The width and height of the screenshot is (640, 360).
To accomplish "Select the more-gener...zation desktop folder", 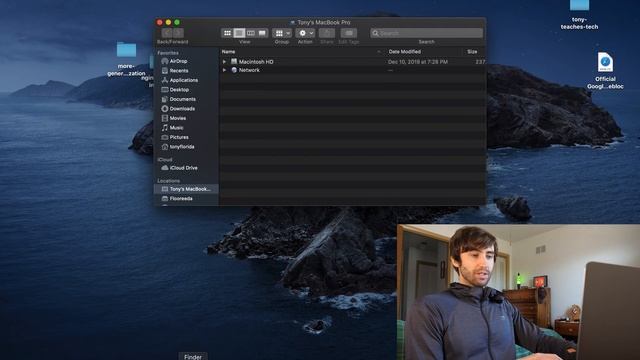I will 126,58.
